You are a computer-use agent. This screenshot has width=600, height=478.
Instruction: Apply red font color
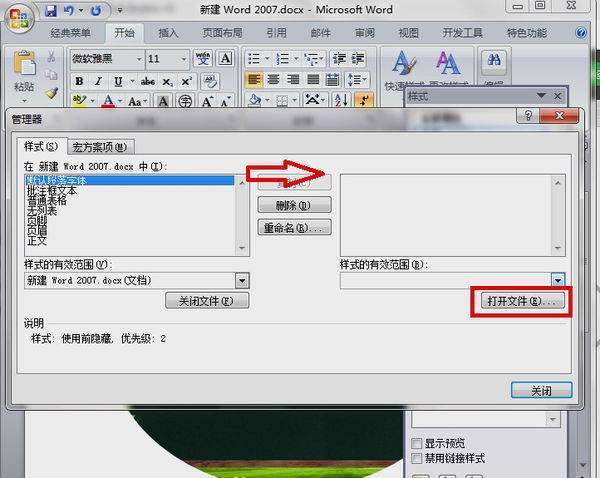pyautogui.click(x=108, y=101)
